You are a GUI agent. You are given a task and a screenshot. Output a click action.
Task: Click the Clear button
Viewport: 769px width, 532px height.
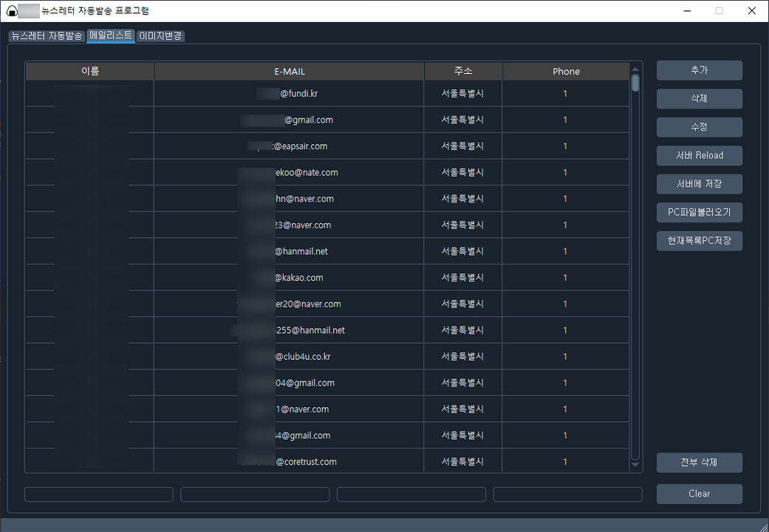pyautogui.click(x=699, y=494)
